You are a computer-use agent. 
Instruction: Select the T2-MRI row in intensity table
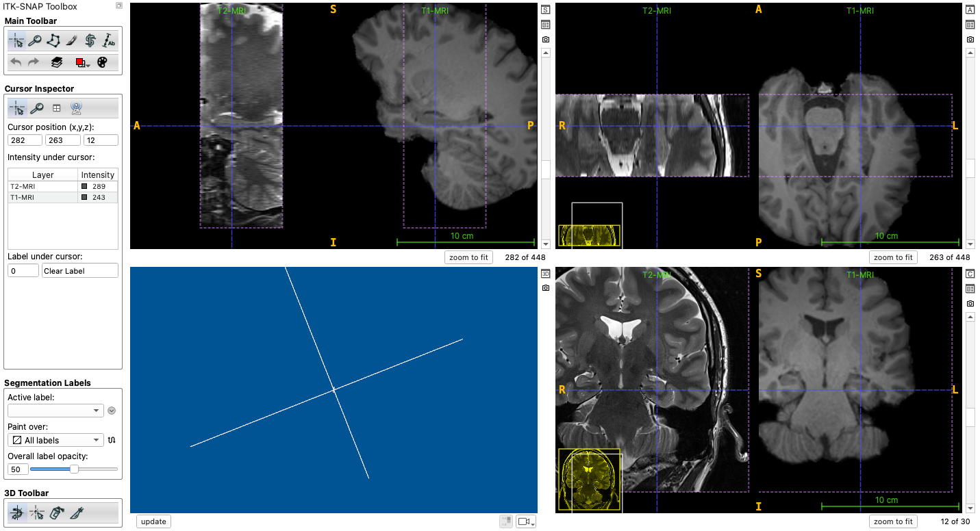[62, 186]
